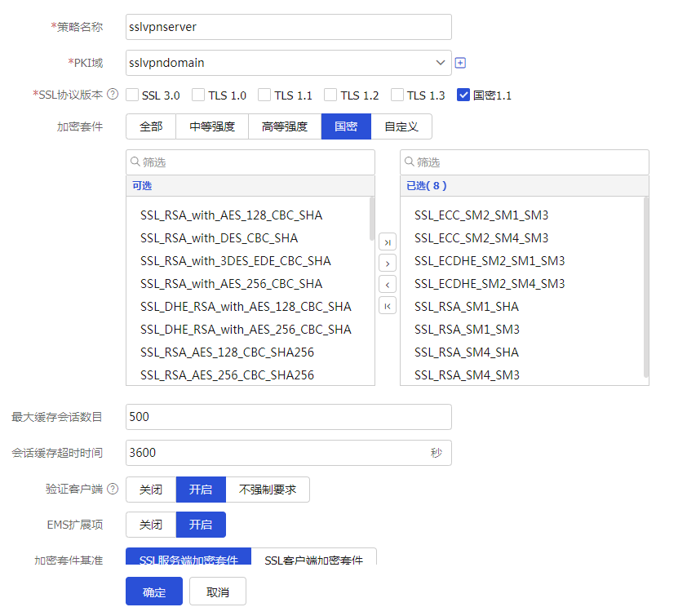The image size is (687, 616).
Task: Click move all to selected arrow
Action: (x=388, y=242)
